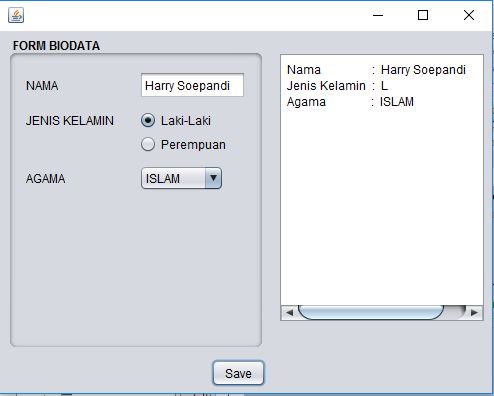Close the form window
The height and width of the screenshot is (396, 494).
point(469,15)
